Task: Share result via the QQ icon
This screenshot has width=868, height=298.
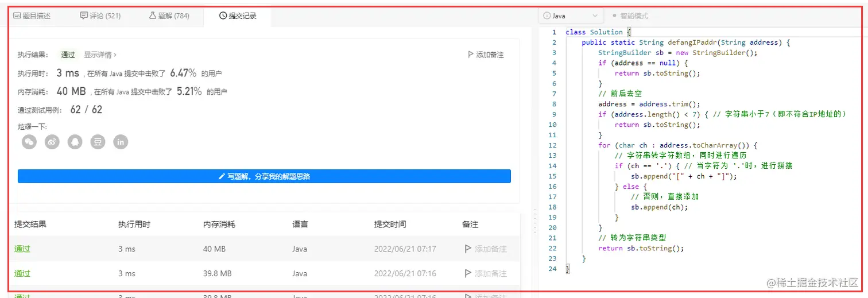Action: click(x=75, y=141)
